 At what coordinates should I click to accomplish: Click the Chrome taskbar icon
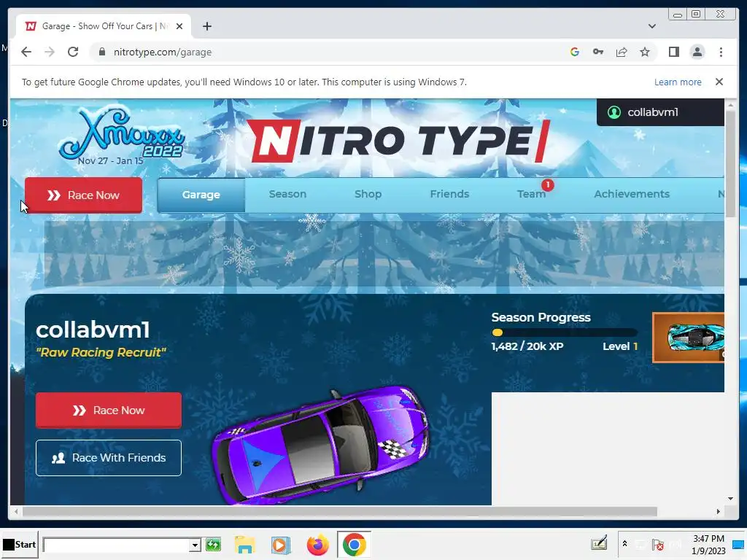[354, 545]
